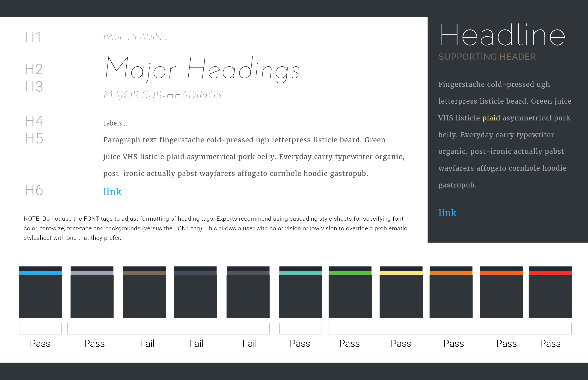Click the "Labels..." text
Screen dimensions: 588x380
(115, 123)
